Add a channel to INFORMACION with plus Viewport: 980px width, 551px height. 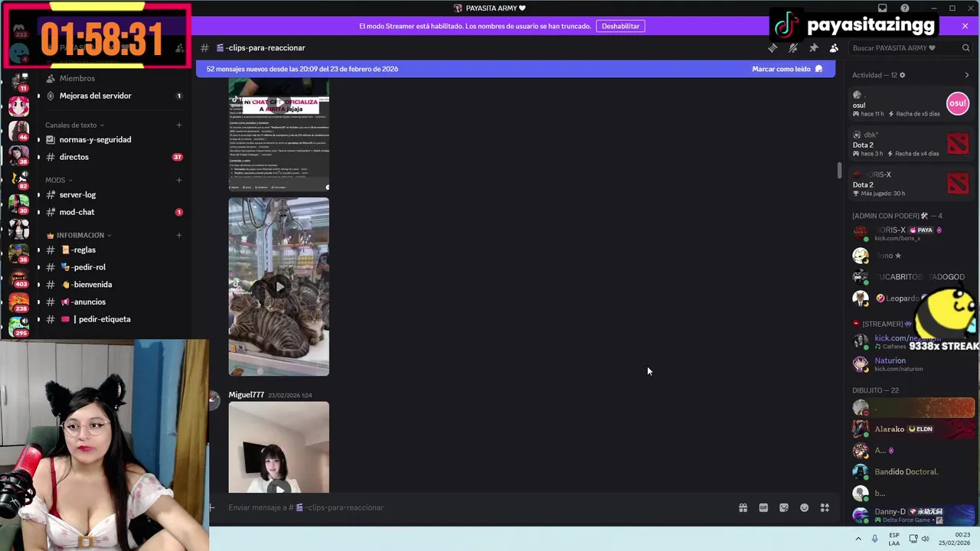(179, 235)
